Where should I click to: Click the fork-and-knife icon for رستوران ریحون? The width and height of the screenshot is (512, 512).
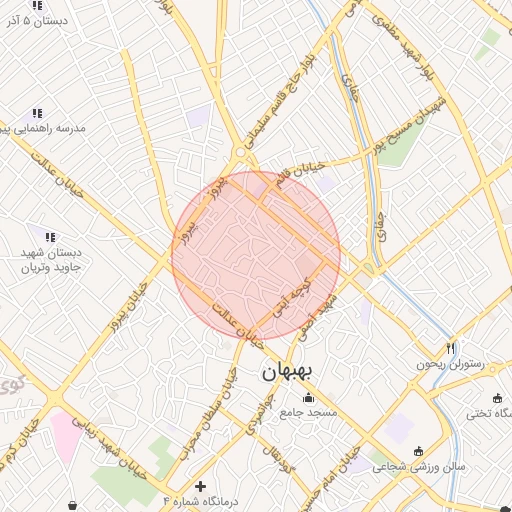[x=451, y=349]
